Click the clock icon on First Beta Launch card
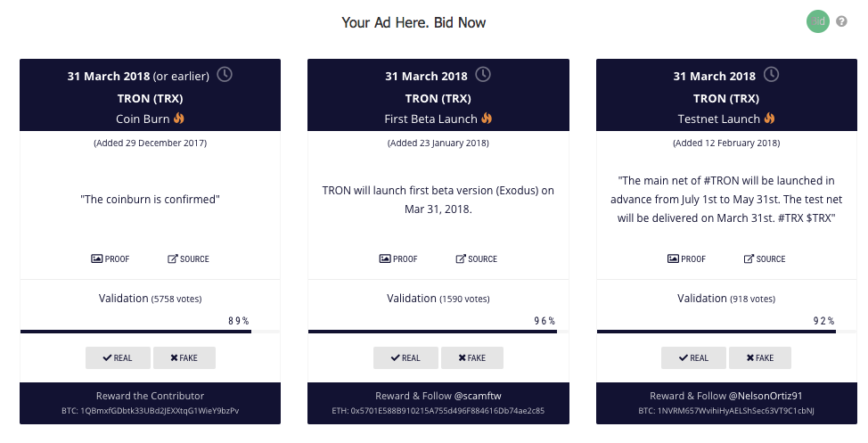This screenshot has width=868, height=443. coord(483,75)
